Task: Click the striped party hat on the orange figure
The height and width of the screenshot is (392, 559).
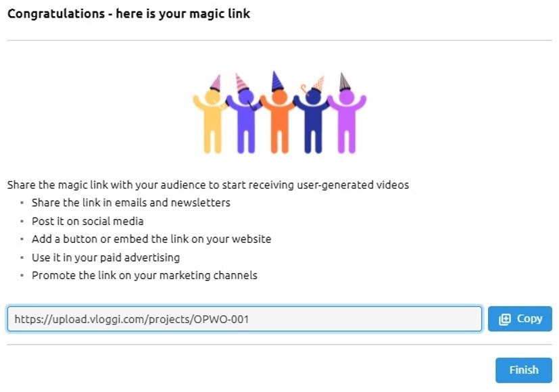Action: tap(278, 80)
